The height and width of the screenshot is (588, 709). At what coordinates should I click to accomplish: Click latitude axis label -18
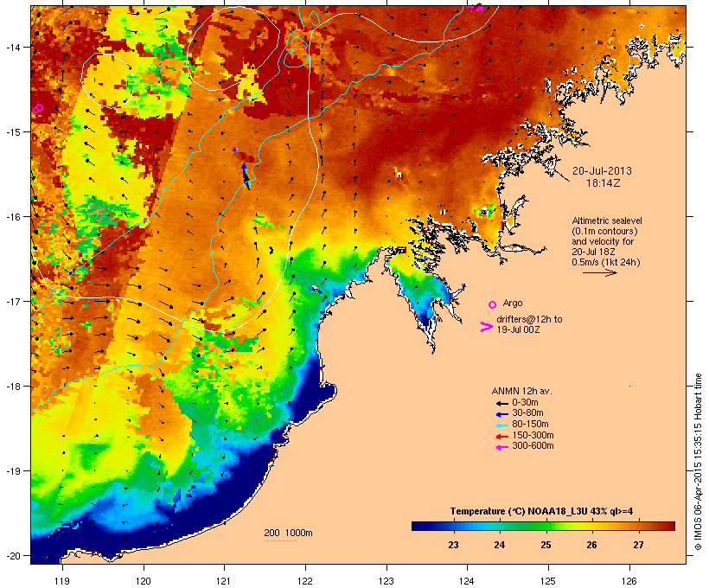pyautogui.click(x=12, y=386)
